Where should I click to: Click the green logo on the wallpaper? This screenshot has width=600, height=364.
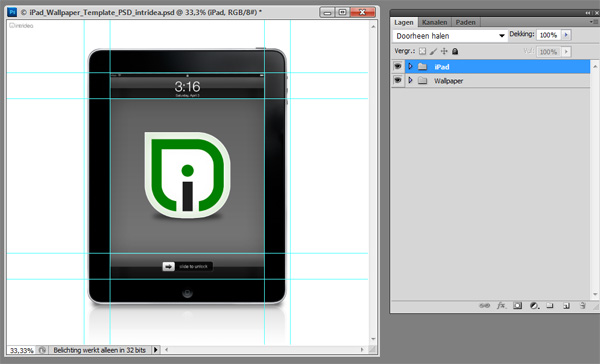pos(187,175)
